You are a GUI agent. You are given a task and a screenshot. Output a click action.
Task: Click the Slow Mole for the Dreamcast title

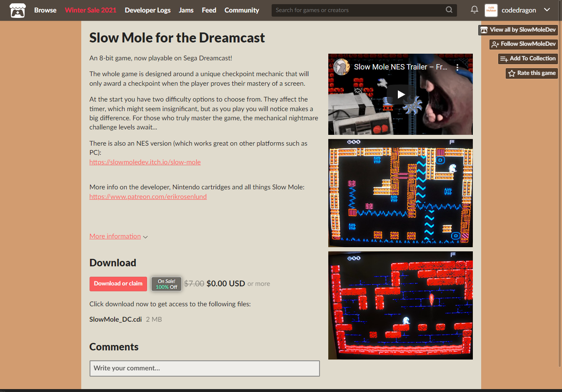[x=177, y=38]
